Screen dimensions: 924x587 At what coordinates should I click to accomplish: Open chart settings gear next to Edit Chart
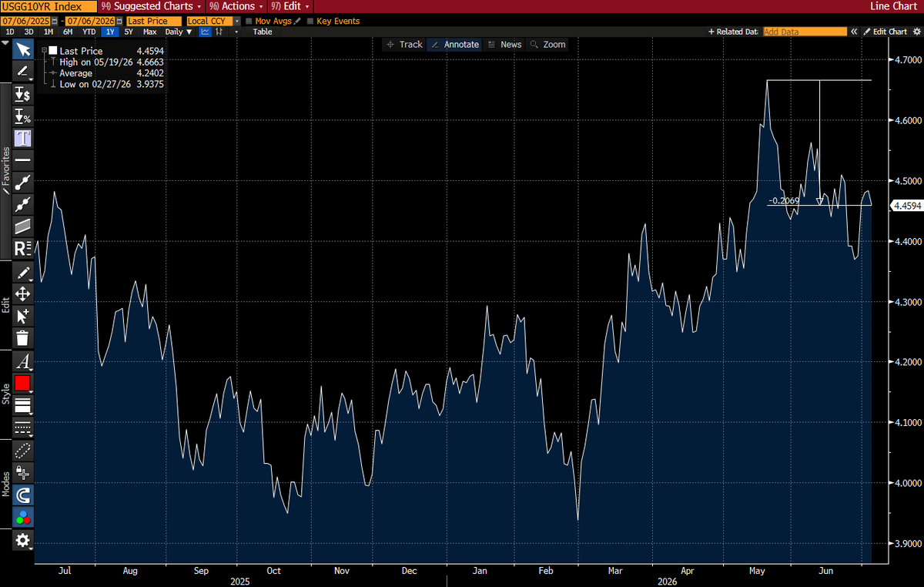coord(916,32)
